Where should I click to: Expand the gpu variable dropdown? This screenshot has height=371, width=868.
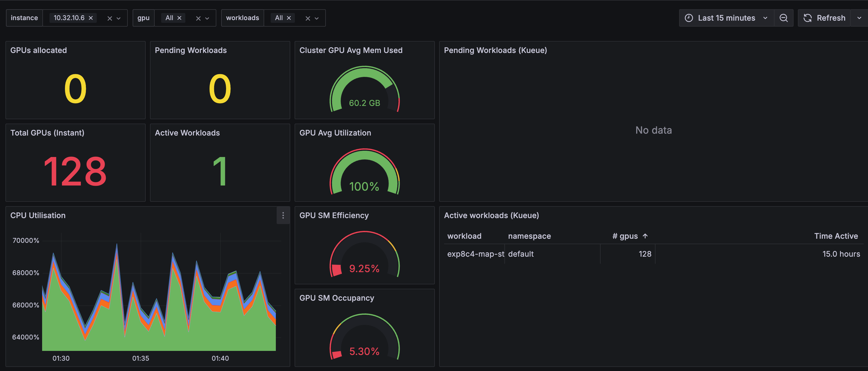click(x=207, y=18)
